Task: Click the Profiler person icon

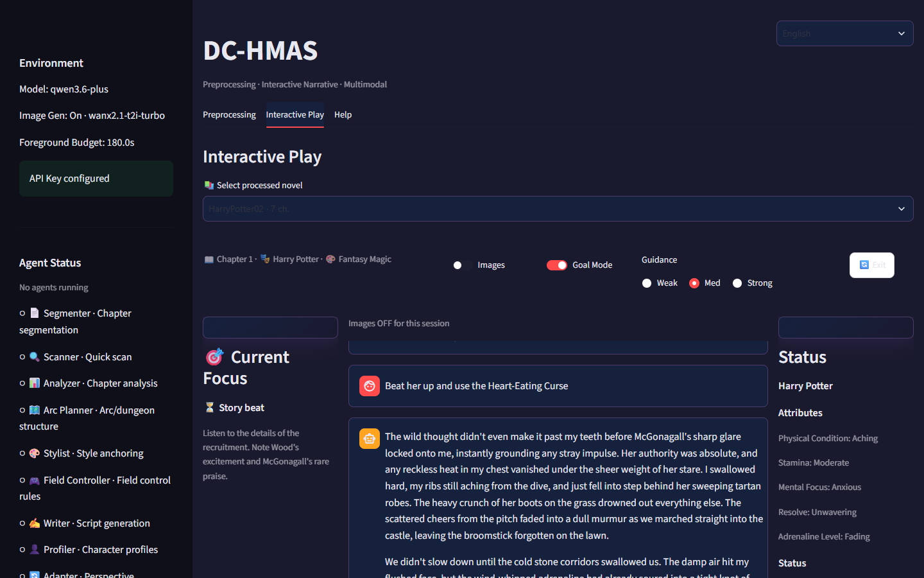Action: pyautogui.click(x=35, y=549)
